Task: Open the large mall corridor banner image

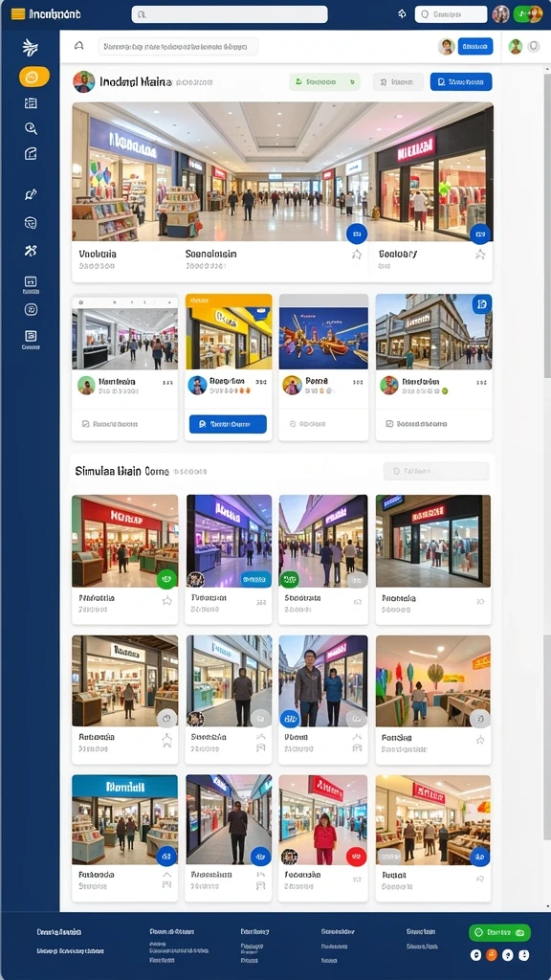Action: tap(282, 172)
